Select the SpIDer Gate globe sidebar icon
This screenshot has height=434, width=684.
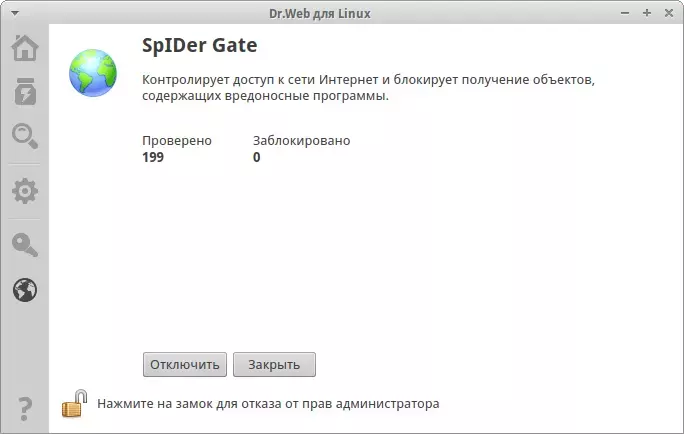pyautogui.click(x=25, y=290)
